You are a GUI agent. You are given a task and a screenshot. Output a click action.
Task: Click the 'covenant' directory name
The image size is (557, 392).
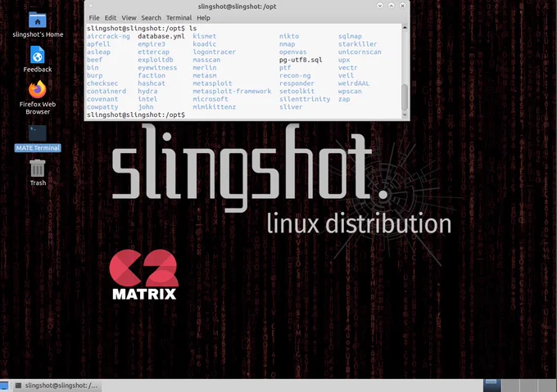[x=102, y=99]
